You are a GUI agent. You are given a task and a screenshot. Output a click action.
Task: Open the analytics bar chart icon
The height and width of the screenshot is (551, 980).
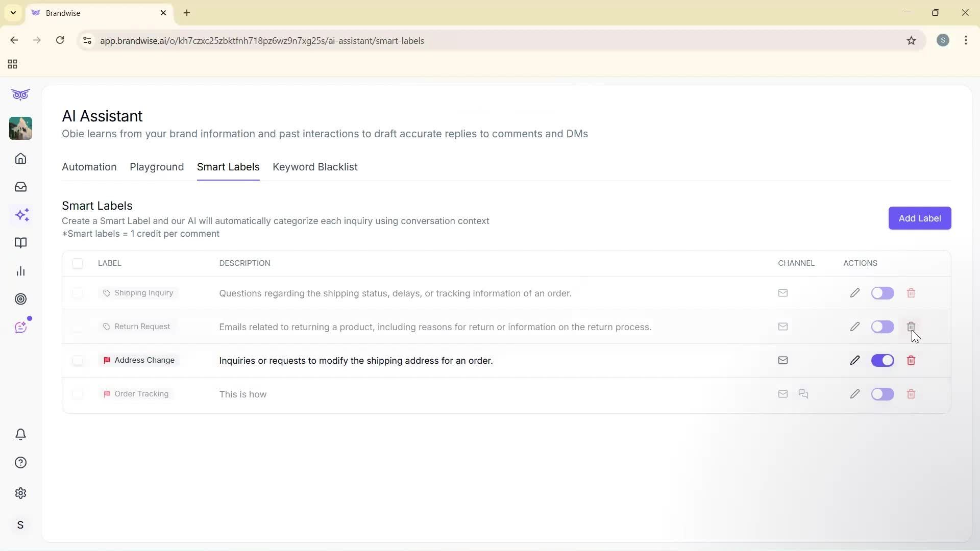pos(20,271)
